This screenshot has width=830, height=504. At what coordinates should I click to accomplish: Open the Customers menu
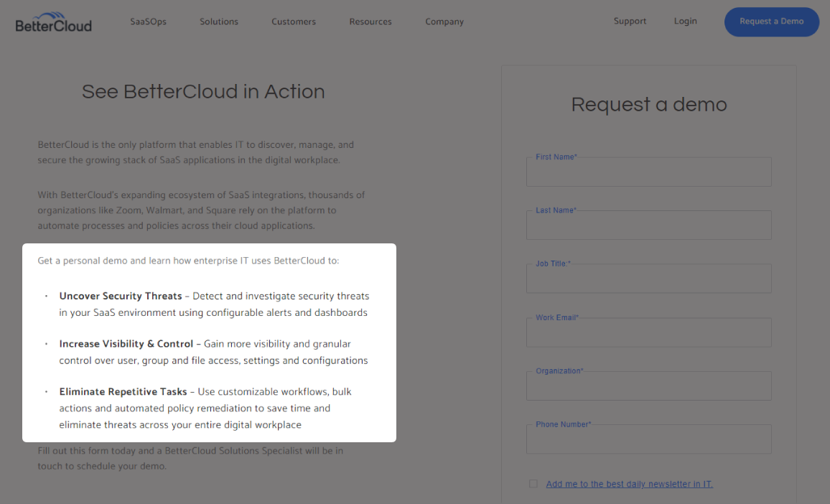(x=294, y=22)
